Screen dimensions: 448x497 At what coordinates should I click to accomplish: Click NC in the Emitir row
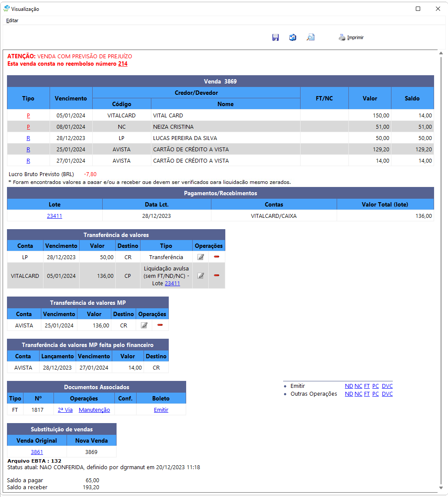[x=358, y=386]
